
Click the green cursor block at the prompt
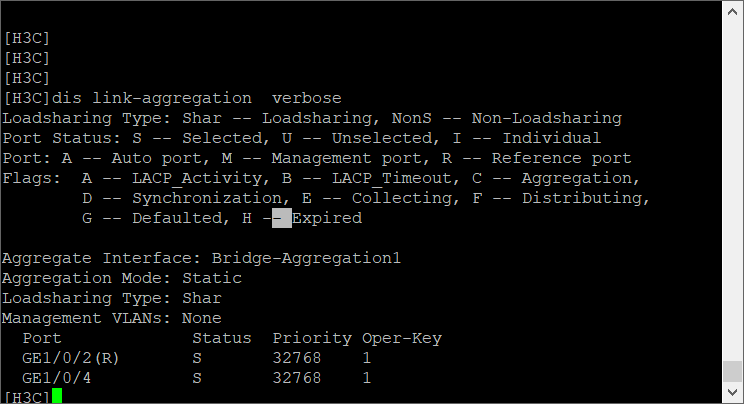56,397
